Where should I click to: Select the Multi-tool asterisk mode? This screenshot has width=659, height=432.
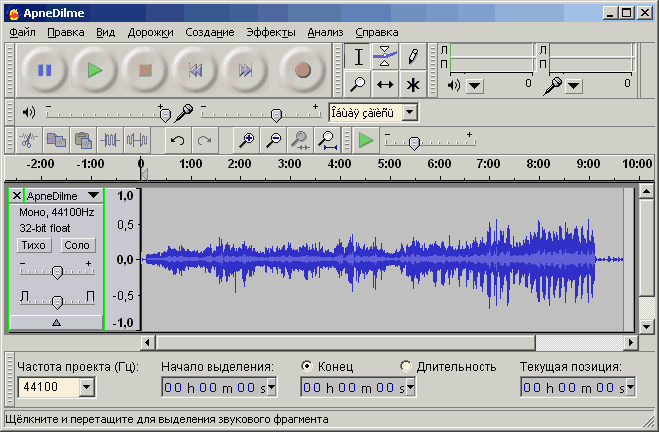tap(413, 84)
